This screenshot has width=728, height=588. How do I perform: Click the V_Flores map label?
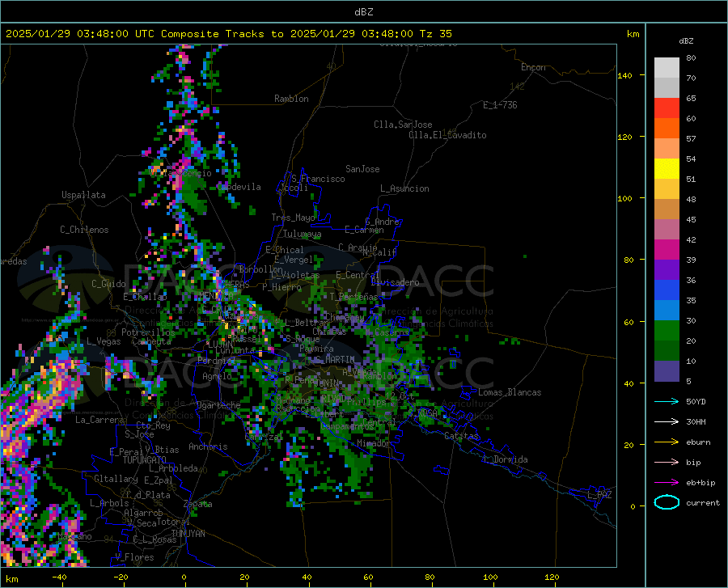[134, 557]
